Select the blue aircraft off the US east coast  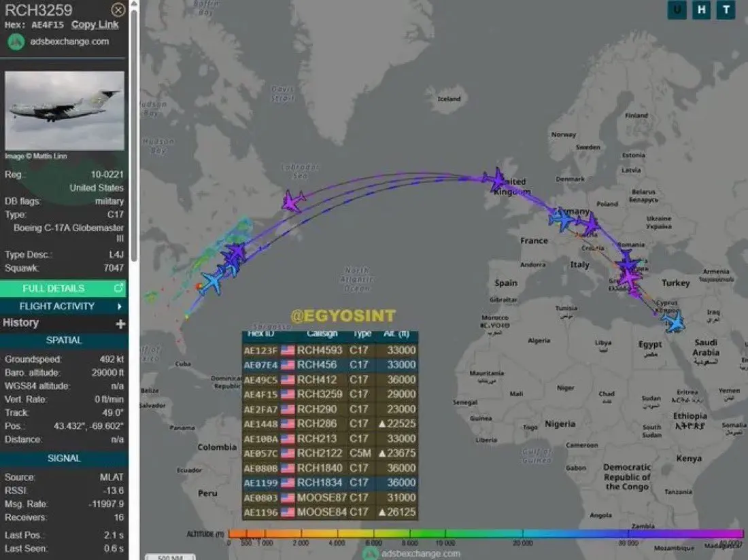coord(211,281)
